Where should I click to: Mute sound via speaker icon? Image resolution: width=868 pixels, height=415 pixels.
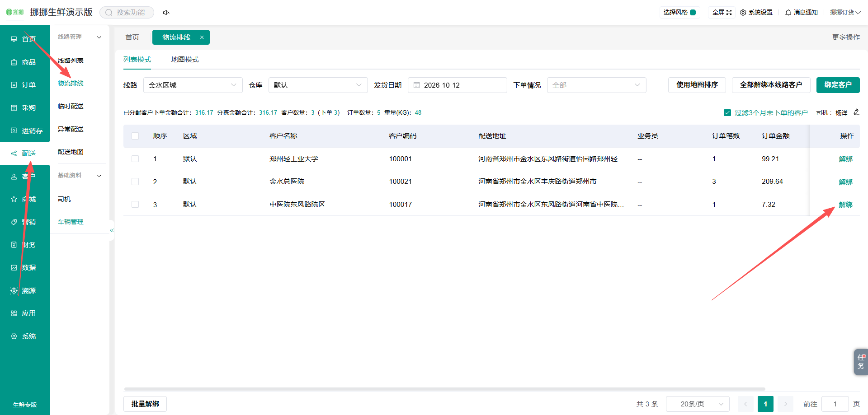point(166,13)
